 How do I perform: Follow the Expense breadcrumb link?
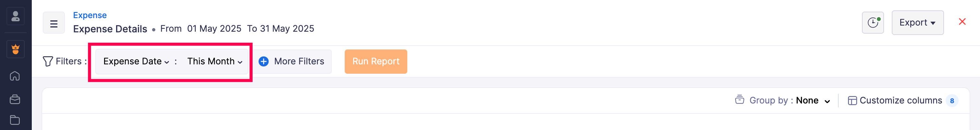click(x=90, y=15)
